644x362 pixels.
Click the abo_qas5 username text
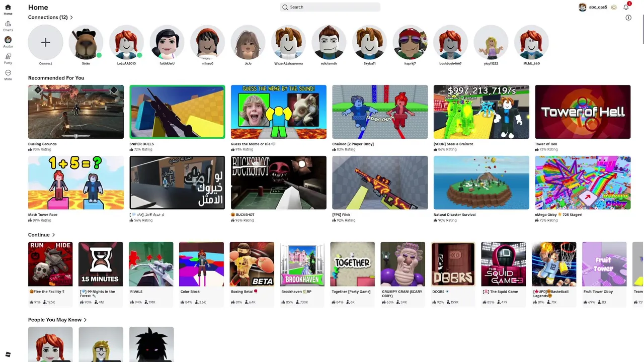pos(598,7)
